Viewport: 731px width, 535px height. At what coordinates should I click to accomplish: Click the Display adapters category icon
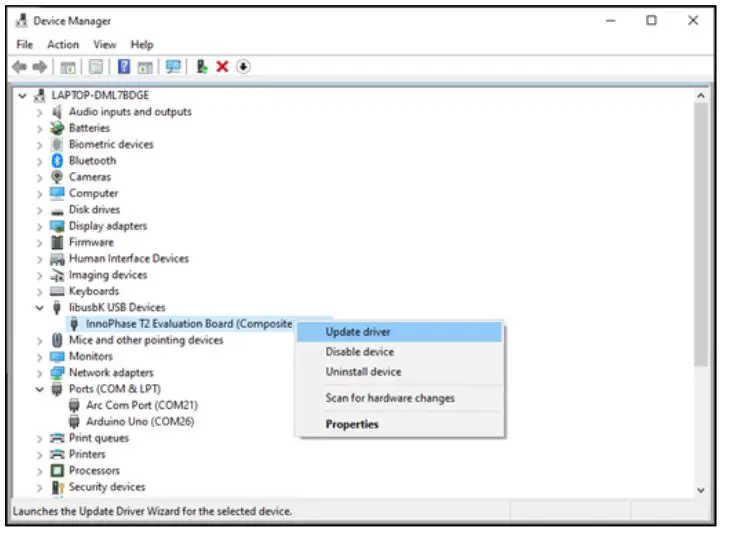[x=57, y=226]
